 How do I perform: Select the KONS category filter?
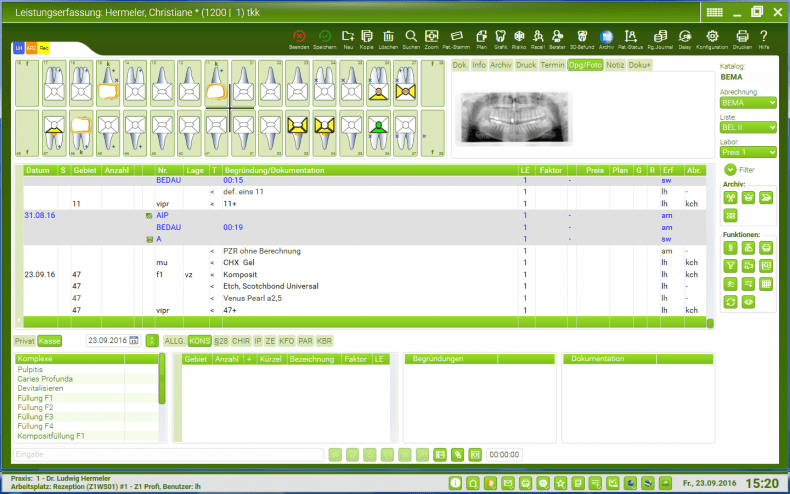[200, 341]
